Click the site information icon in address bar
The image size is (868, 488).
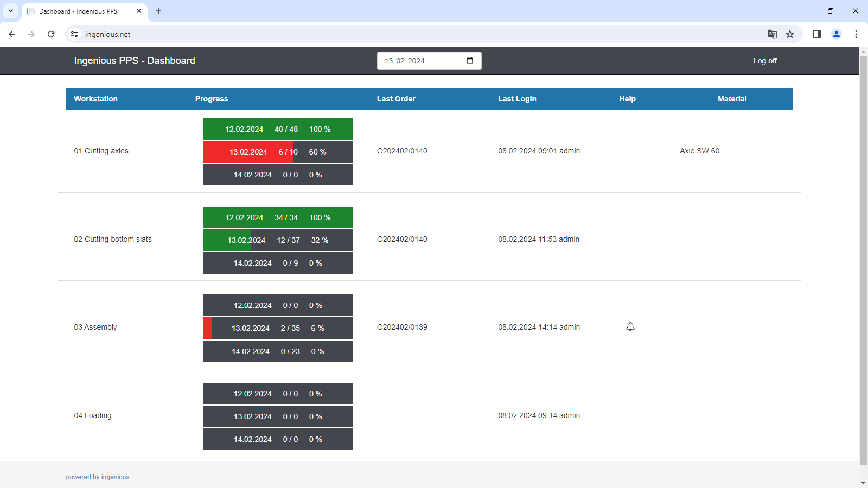(x=74, y=34)
